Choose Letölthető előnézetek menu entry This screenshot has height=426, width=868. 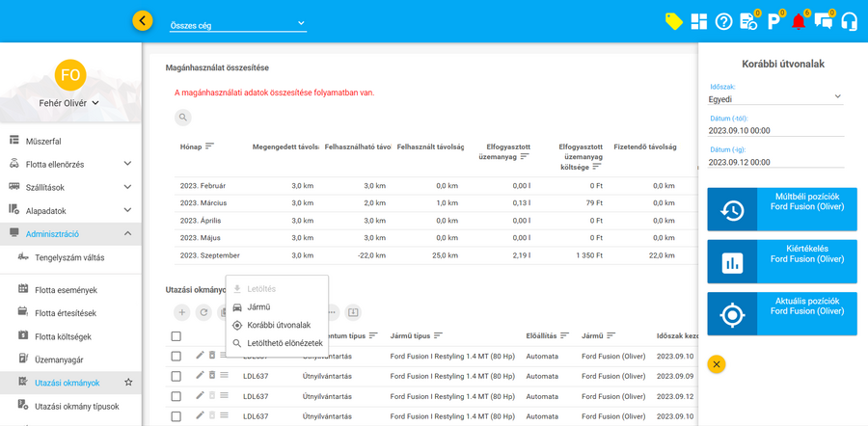284,343
